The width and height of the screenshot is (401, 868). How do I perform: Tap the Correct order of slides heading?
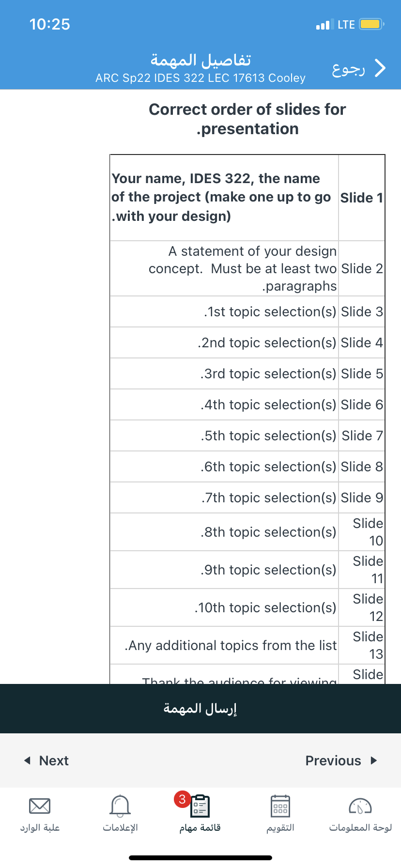[x=247, y=119]
